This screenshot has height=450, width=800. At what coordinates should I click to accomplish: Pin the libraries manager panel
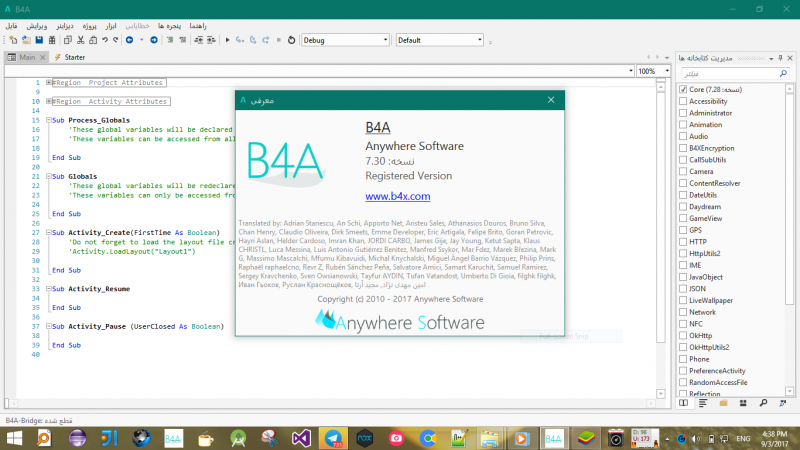[x=779, y=57]
